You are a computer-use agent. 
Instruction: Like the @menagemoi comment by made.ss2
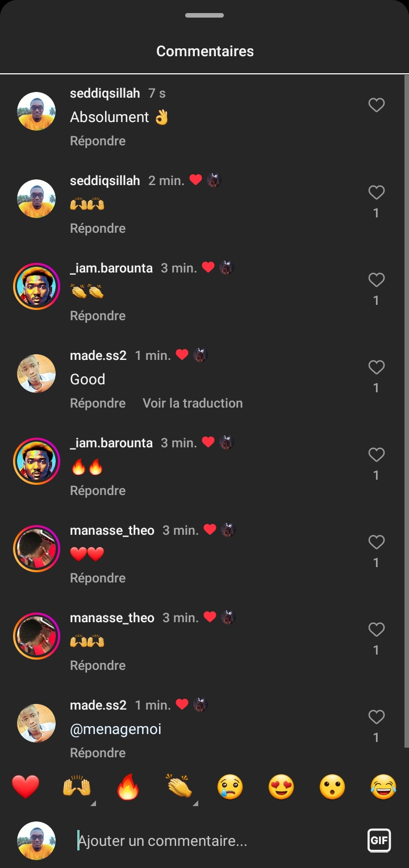click(x=377, y=717)
